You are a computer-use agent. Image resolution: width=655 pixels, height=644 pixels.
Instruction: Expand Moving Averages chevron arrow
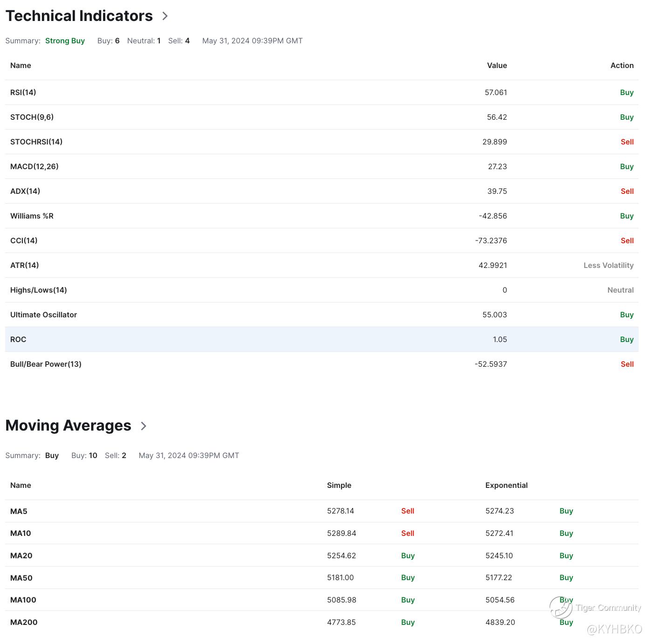pos(143,426)
